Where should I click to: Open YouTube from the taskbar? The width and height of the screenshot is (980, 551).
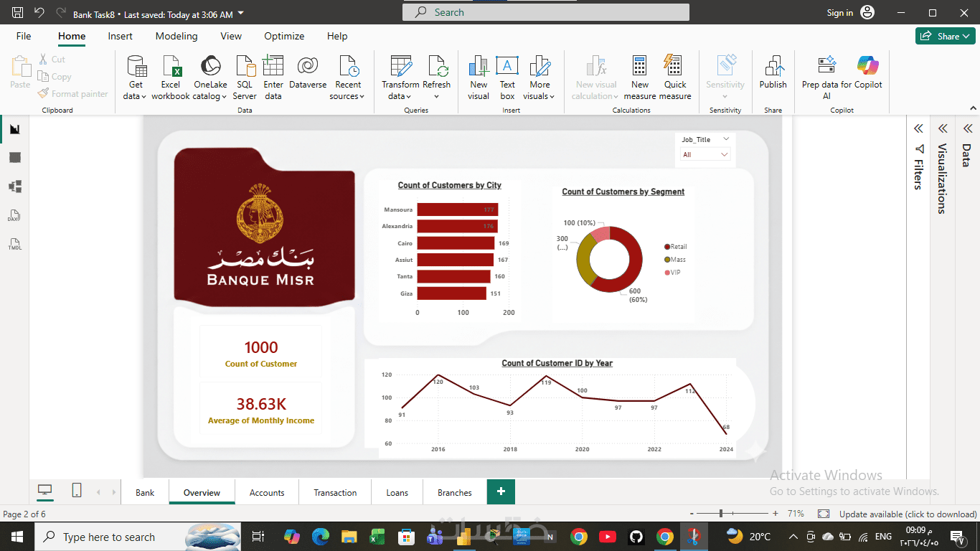pos(607,537)
